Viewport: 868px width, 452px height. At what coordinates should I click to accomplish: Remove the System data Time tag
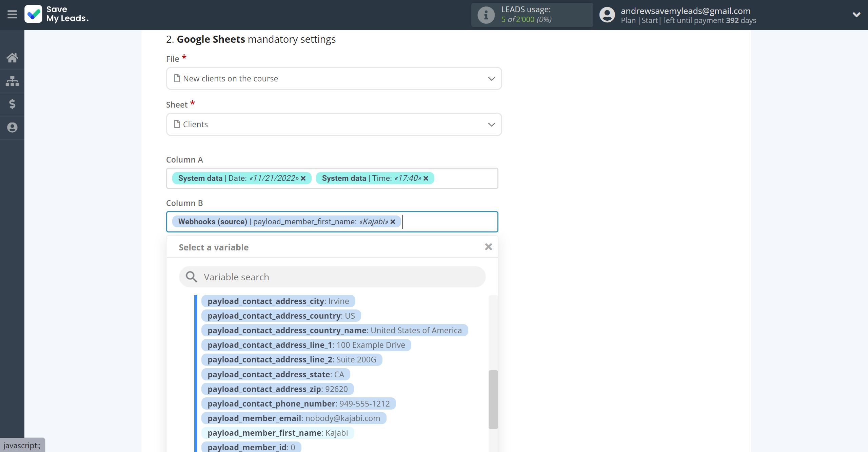(426, 178)
